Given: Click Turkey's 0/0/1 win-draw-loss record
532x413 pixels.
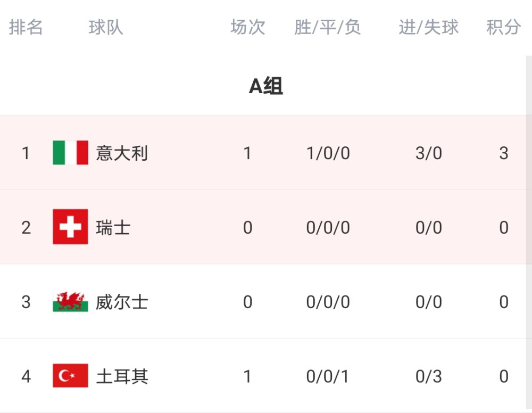Looking at the screenshot, I should click(327, 376).
